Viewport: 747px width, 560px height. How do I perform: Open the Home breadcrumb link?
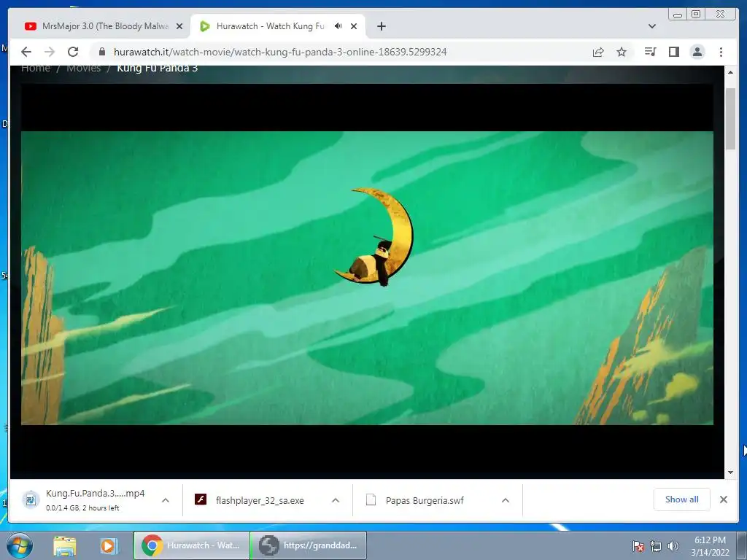point(36,68)
